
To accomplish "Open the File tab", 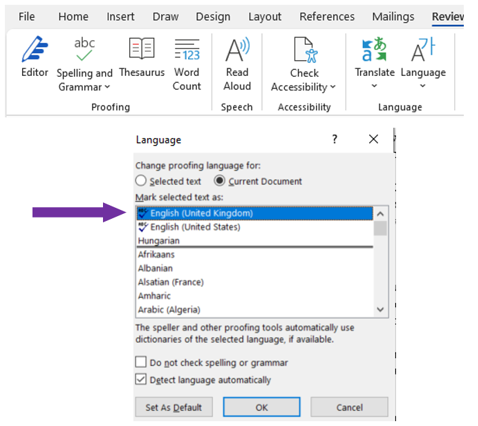I will [x=26, y=16].
